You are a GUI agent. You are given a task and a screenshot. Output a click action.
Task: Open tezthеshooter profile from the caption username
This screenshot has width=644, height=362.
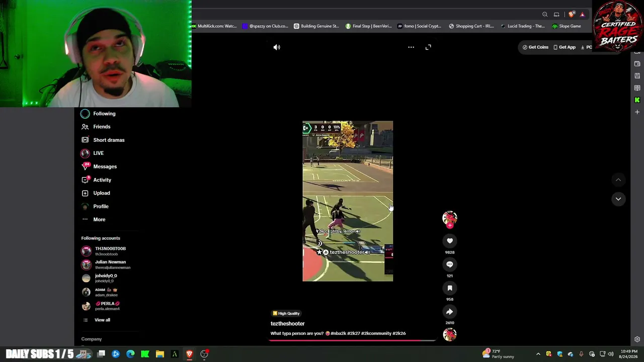(x=288, y=324)
